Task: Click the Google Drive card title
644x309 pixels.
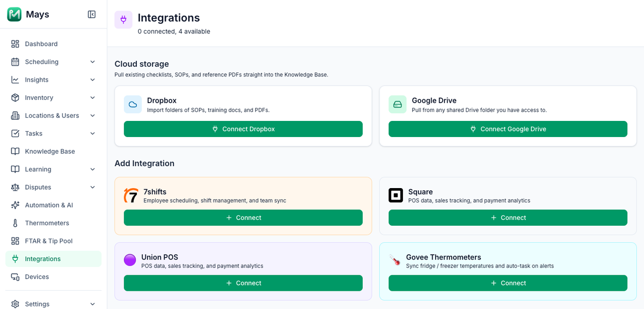Action: [434, 100]
